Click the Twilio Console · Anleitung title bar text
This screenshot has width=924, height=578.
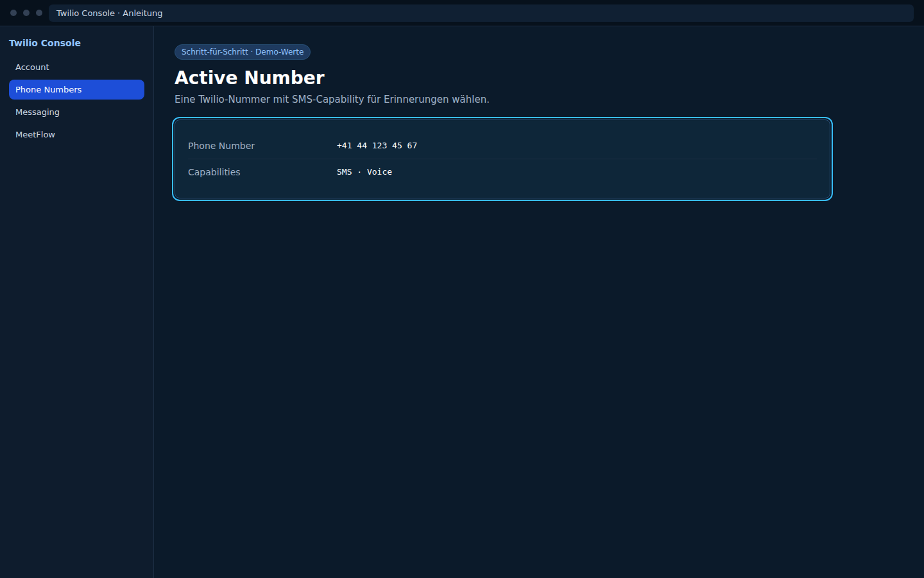110,13
